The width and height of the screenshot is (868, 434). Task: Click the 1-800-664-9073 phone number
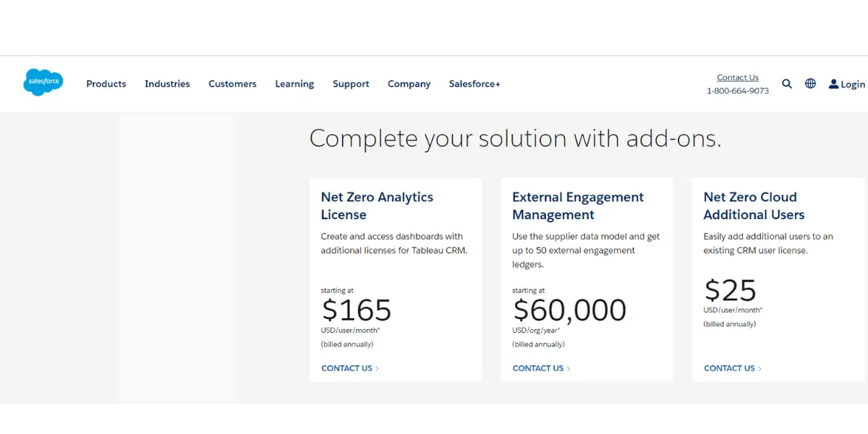pos(738,91)
